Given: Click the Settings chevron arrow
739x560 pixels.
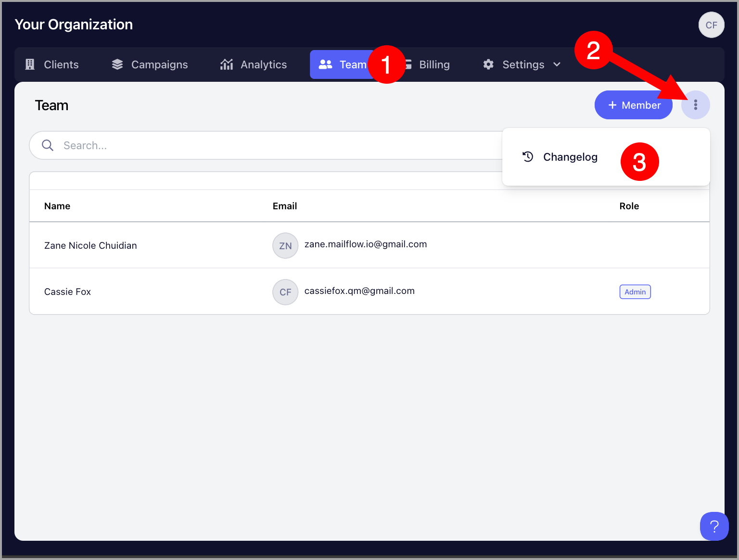Looking at the screenshot, I should pyautogui.click(x=557, y=64).
